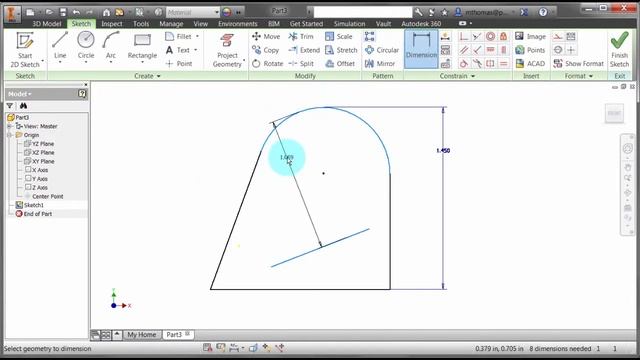Viewport: 640px width, 360px height.
Task: Select the Rectangle tool
Action: [142, 46]
